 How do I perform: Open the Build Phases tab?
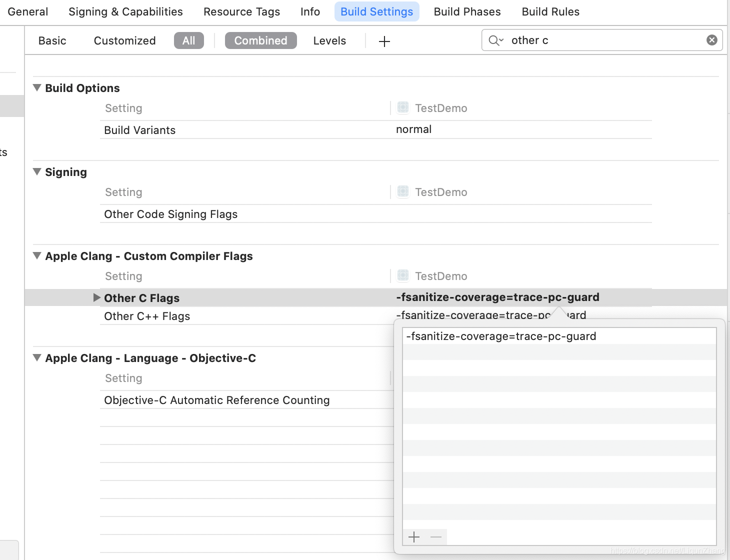(467, 11)
